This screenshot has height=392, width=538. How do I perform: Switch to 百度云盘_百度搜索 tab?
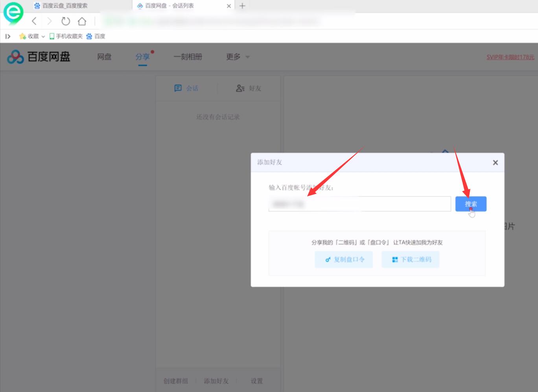tap(61, 6)
